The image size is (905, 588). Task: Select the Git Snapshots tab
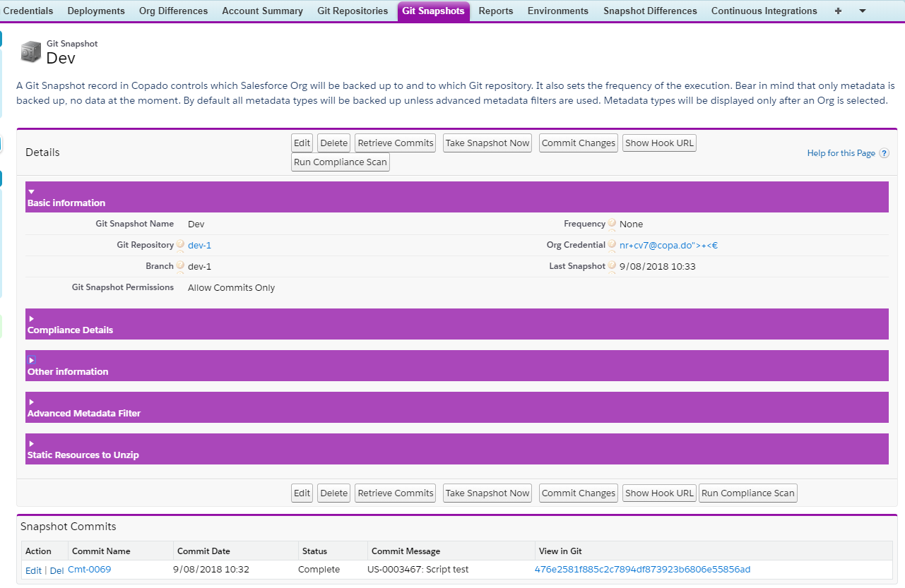[x=433, y=11]
